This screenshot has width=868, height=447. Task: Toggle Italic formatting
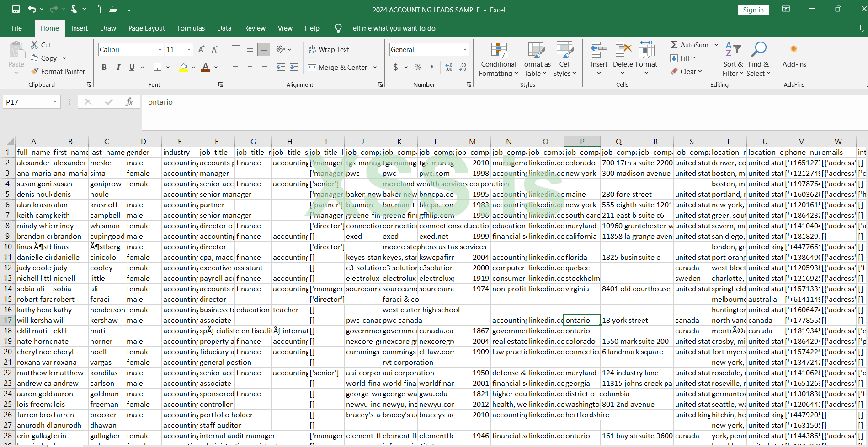tap(118, 68)
